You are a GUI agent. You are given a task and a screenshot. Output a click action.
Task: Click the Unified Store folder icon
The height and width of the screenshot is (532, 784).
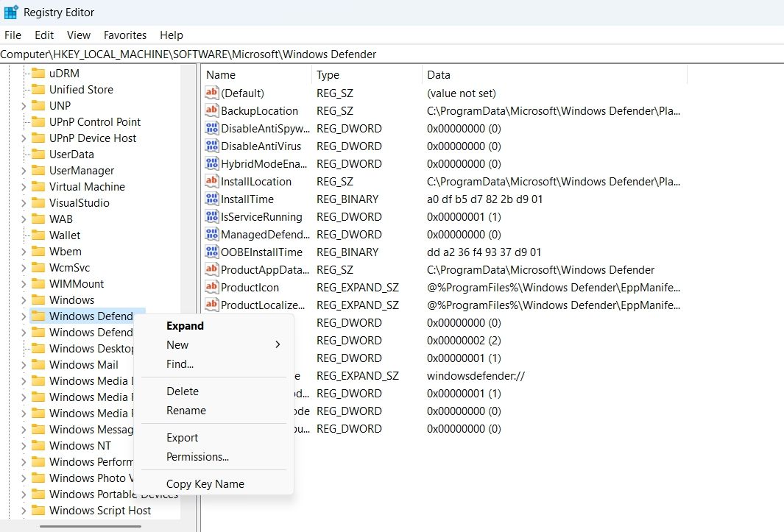pyautogui.click(x=38, y=90)
